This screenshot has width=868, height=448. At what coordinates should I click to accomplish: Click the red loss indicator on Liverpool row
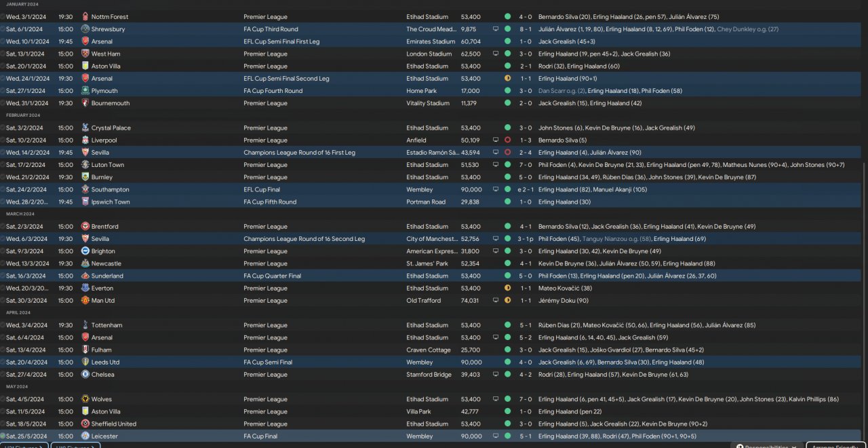pos(507,140)
